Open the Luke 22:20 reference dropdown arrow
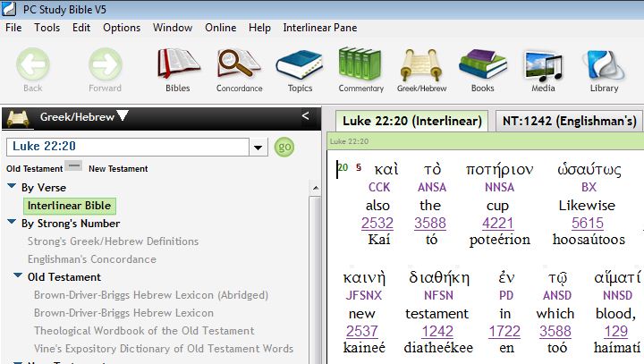This screenshot has height=364, width=644. click(x=258, y=148)
